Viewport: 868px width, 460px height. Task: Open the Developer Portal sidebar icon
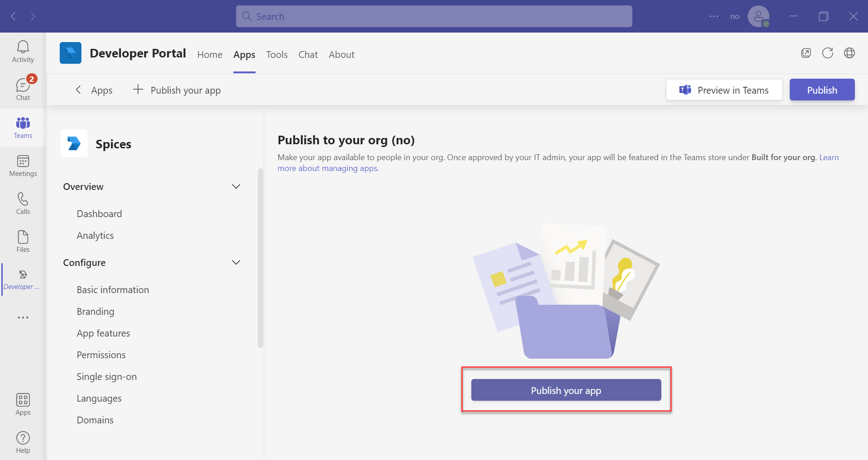[22, 280]
